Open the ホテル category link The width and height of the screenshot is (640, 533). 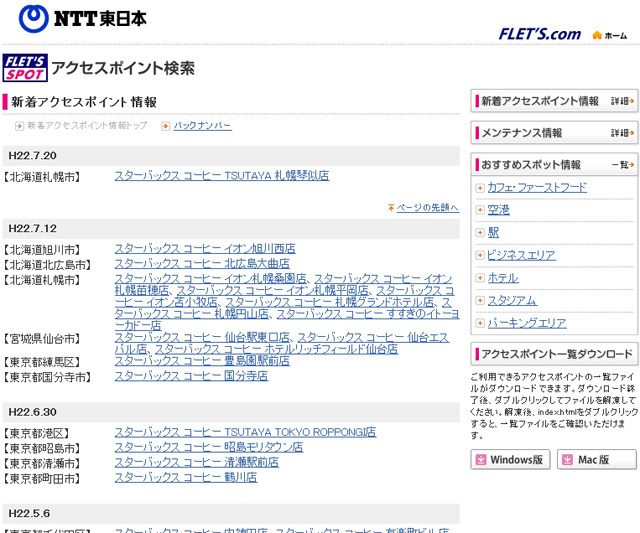pos(503,278)
